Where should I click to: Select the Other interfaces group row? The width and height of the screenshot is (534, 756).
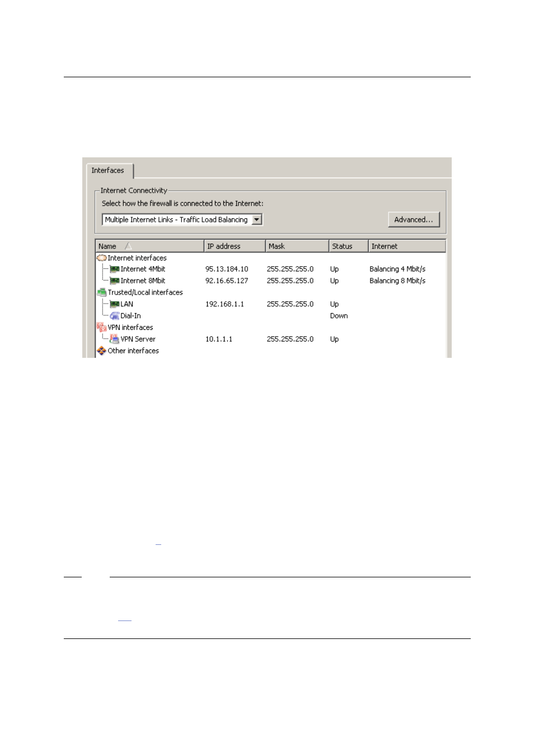point(271,351)
